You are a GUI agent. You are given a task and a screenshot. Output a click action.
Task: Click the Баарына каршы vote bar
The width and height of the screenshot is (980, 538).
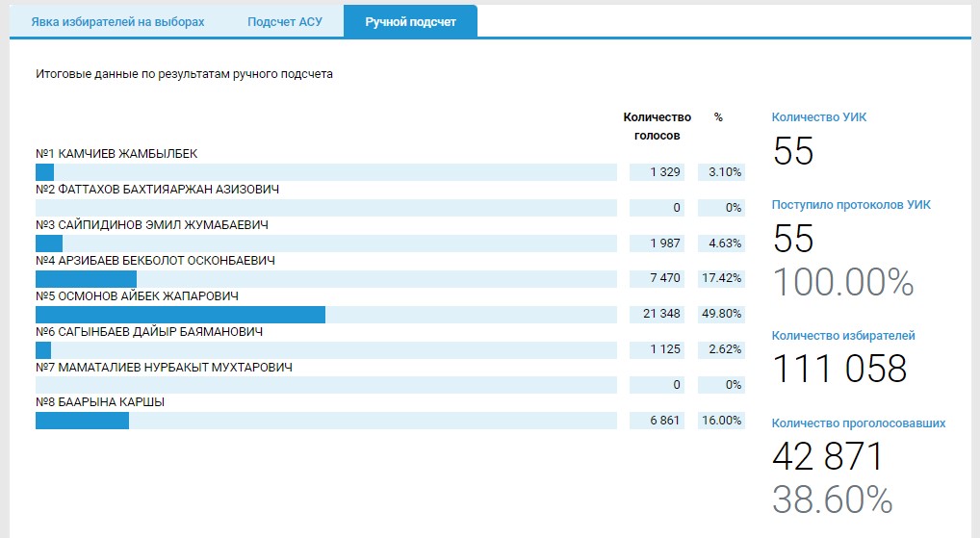click(x=82, y=421)
